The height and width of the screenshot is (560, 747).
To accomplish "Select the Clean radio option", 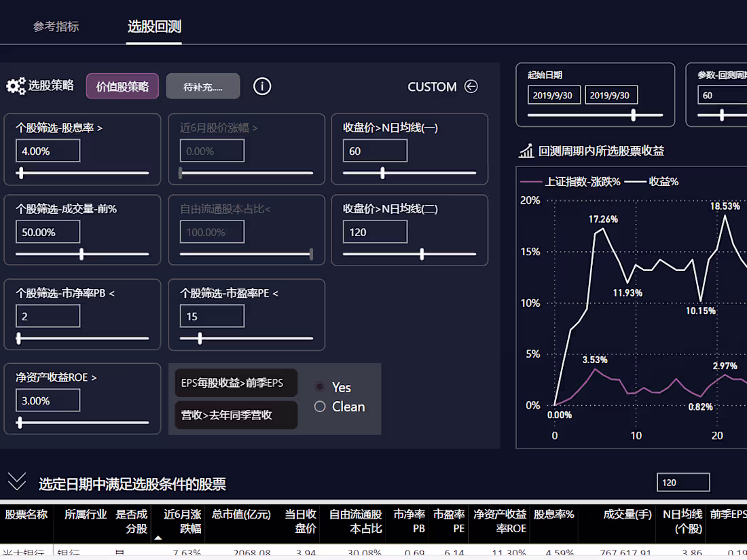I will coord(320,406).
